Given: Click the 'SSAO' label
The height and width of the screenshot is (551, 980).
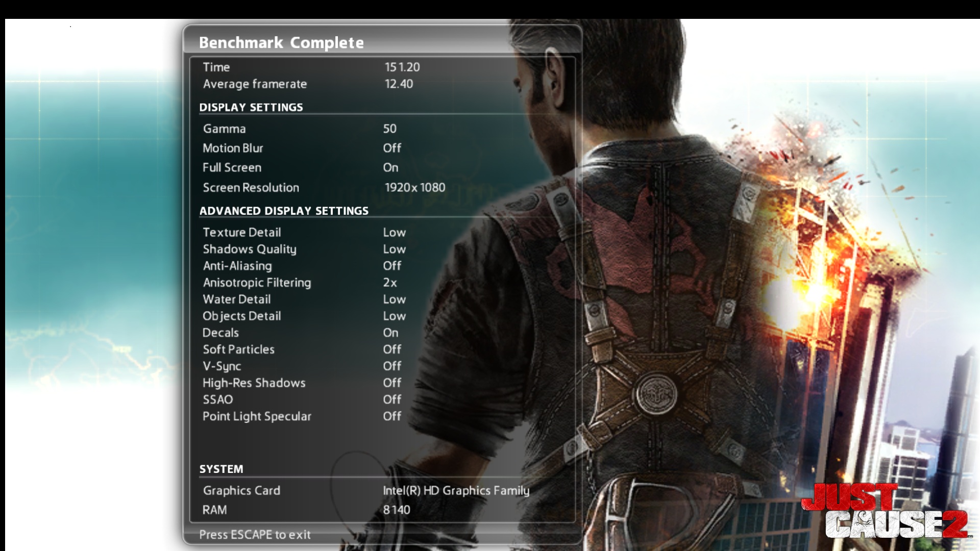Looking at the screenshot, I should coord(218,399).
